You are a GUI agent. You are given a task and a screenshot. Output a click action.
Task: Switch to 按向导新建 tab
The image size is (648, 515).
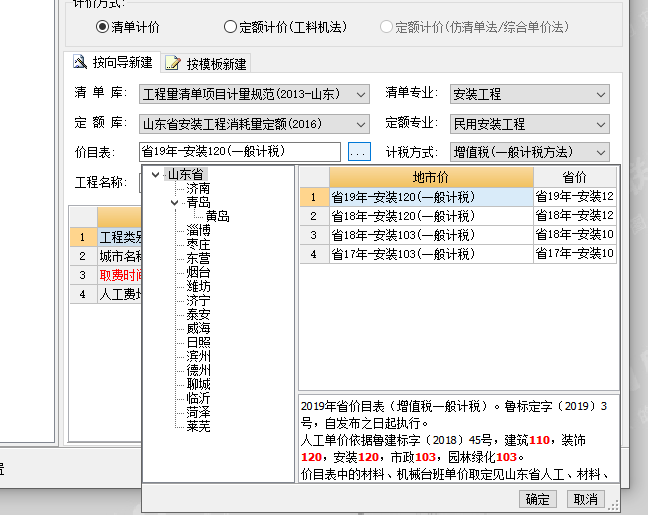click(112, 62)
